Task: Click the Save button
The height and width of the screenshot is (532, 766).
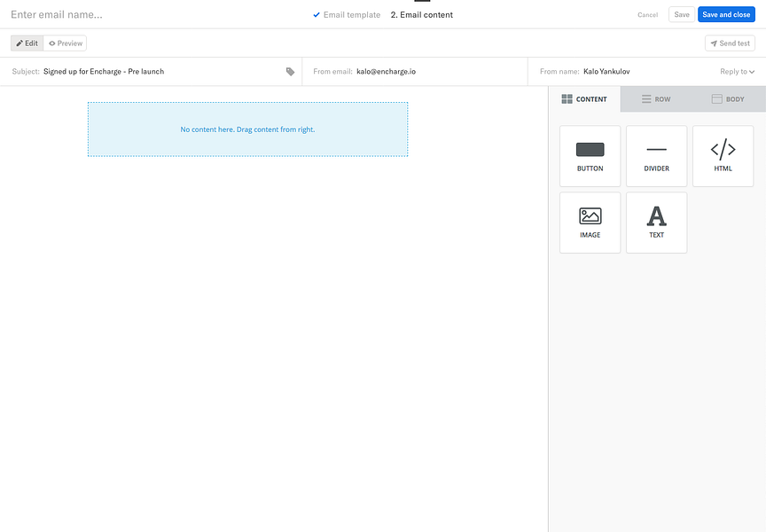Action: pos(682,15)
